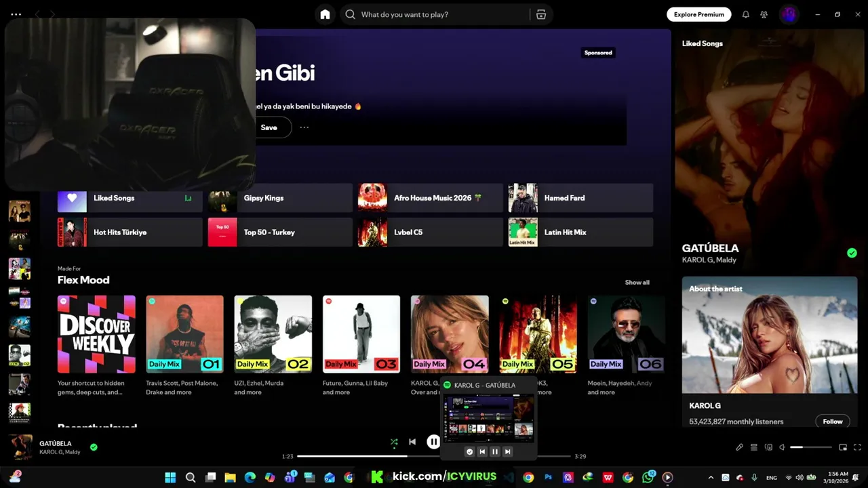Screen dimensions: 868x488
Task: Open the miniplayer icon
Action: 843,447
